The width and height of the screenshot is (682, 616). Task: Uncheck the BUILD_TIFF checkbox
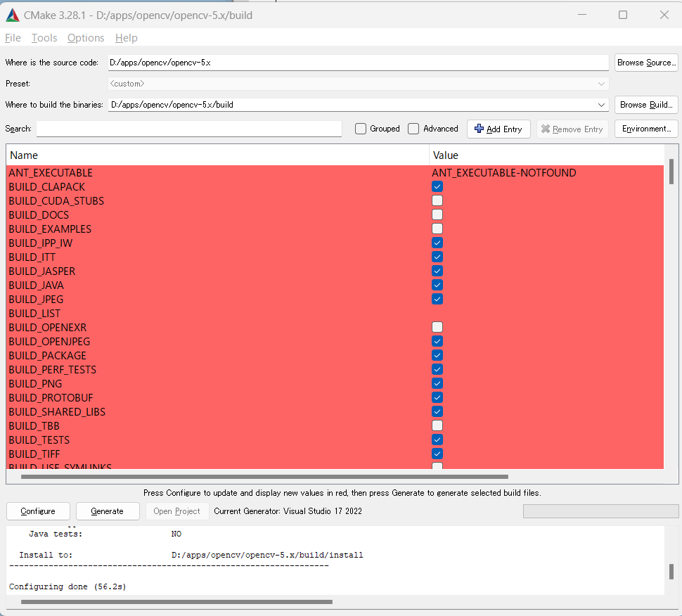point(437,454)
